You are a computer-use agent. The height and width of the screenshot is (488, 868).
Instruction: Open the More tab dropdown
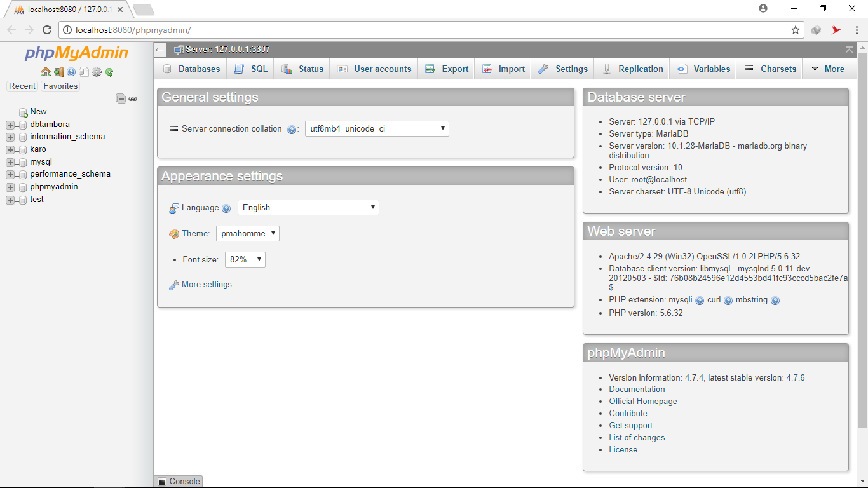click(x=827, y=69)
